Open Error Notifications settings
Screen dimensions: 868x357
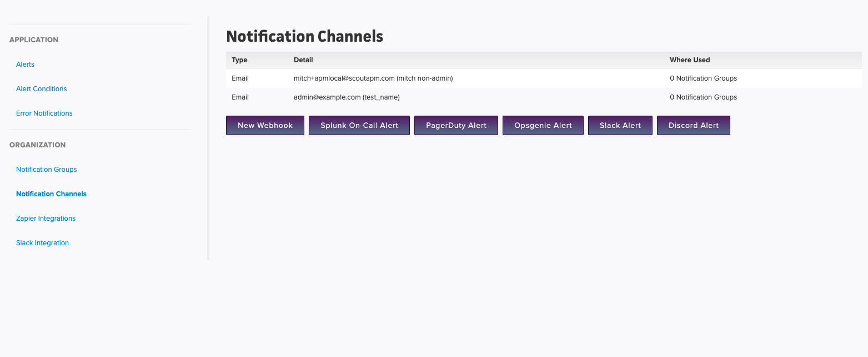[44, 113]
